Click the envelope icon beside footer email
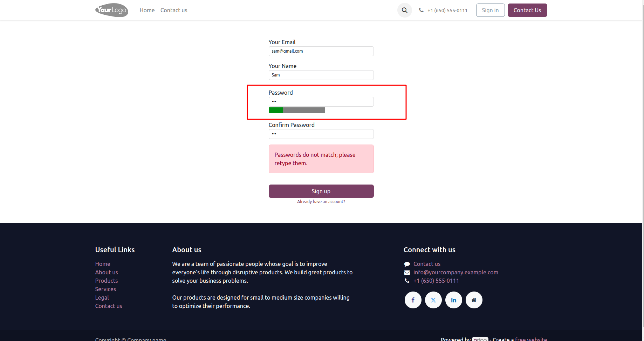644x341 pixels. pos(407,273)
